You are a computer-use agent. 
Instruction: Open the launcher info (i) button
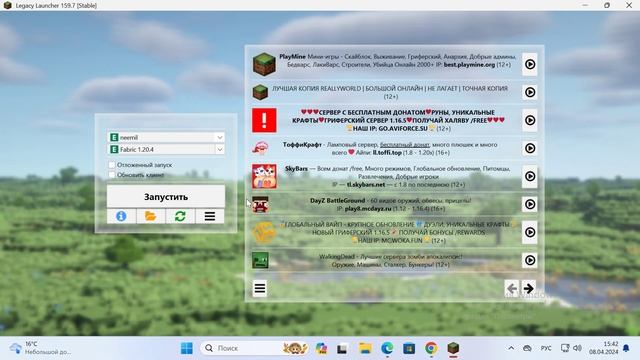[121, 216]
